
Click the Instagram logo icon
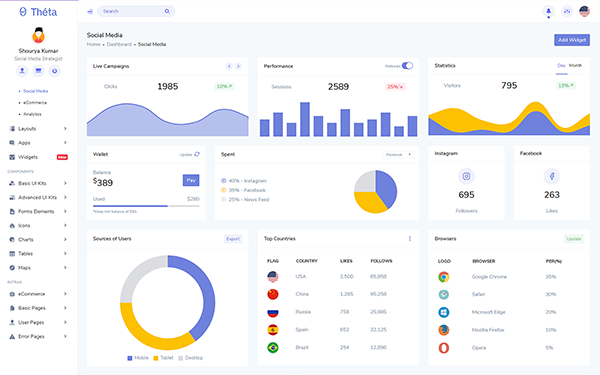click(x=466, y=176)
